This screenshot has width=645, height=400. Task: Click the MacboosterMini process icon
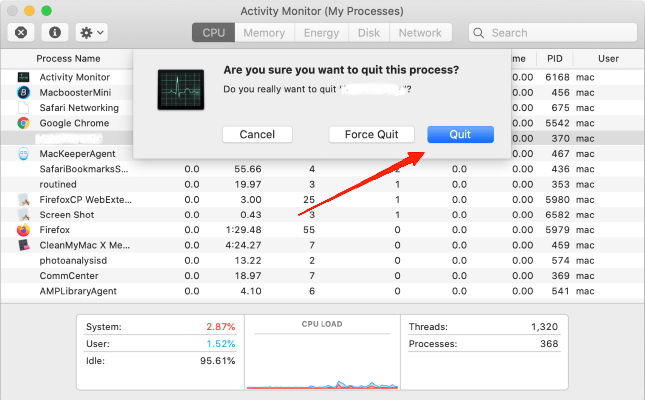(x=22, y=92)
